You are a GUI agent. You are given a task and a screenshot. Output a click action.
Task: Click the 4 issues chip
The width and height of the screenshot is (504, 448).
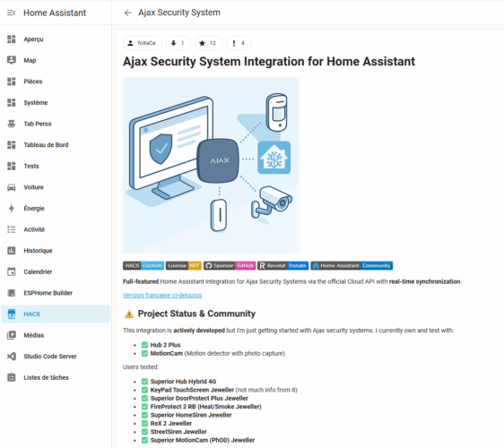tap(239, 43)
